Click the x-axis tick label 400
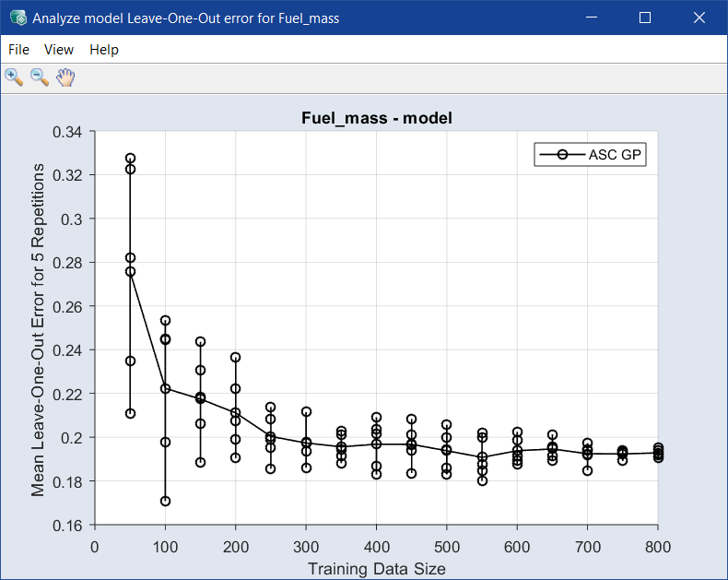Screen dimensions: 728x580 tap(377, 547)
